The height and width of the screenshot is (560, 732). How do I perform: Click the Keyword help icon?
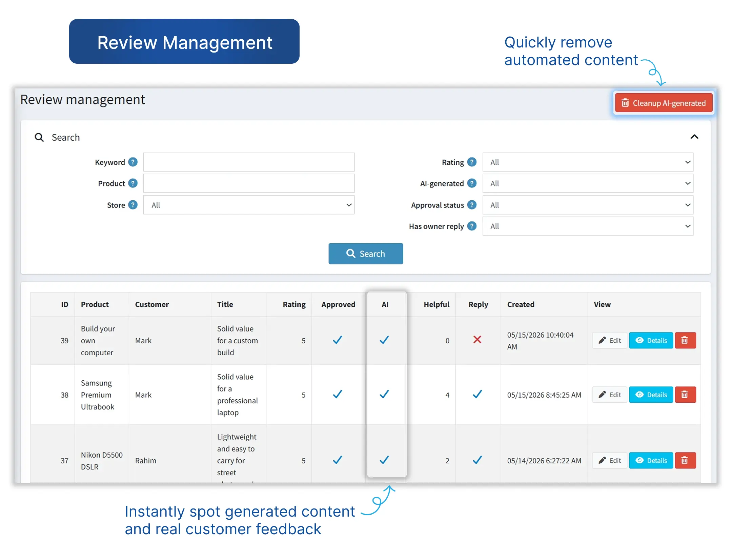[x=133, y=162]
